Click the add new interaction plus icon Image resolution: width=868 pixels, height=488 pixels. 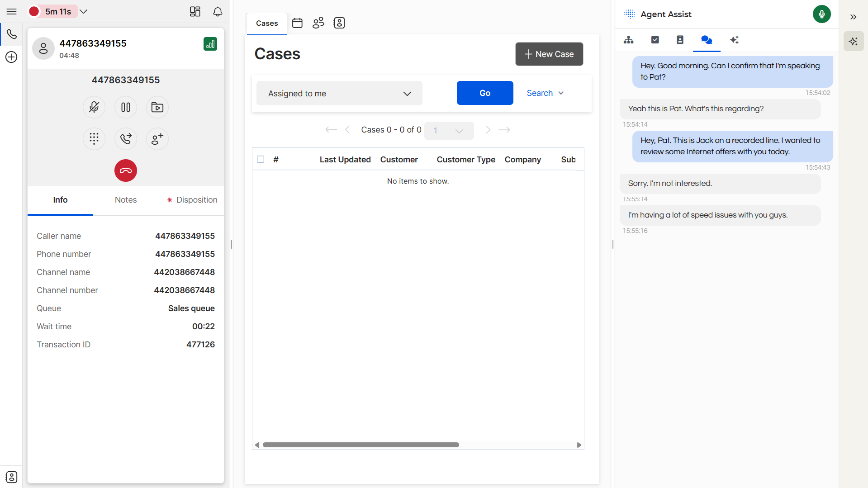[x=11, y=57]
